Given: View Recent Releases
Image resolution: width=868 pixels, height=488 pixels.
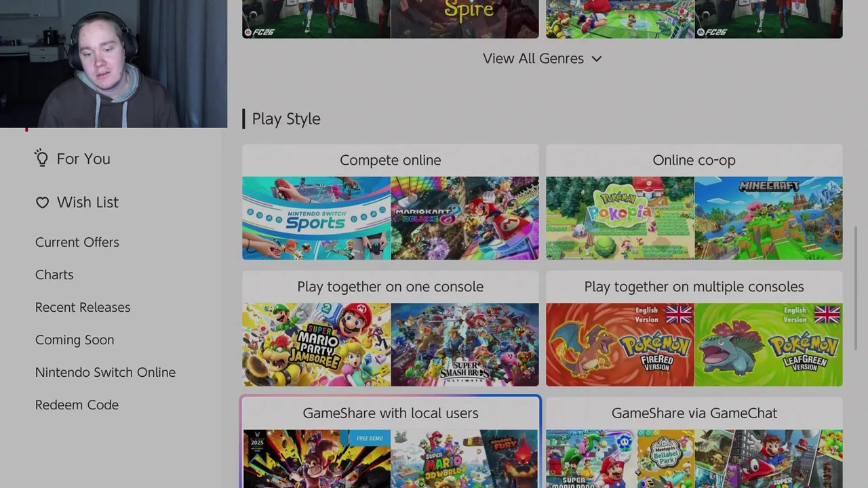Looking at the screenshot, I should click(83, 307).
